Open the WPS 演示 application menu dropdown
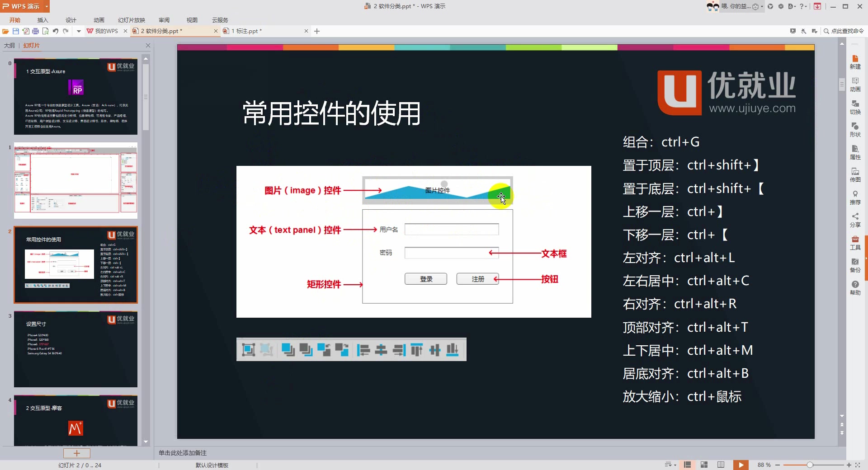Screen dimensions: 868x470 pos(46,6)
